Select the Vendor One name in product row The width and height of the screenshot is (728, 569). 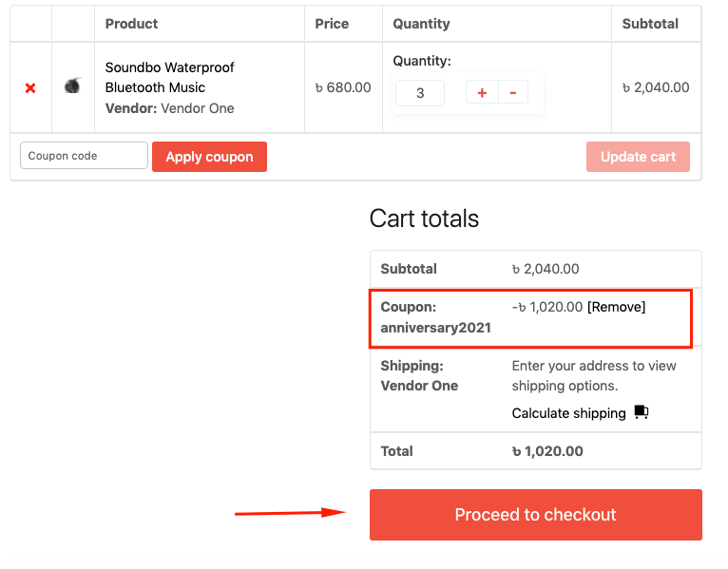198,108
